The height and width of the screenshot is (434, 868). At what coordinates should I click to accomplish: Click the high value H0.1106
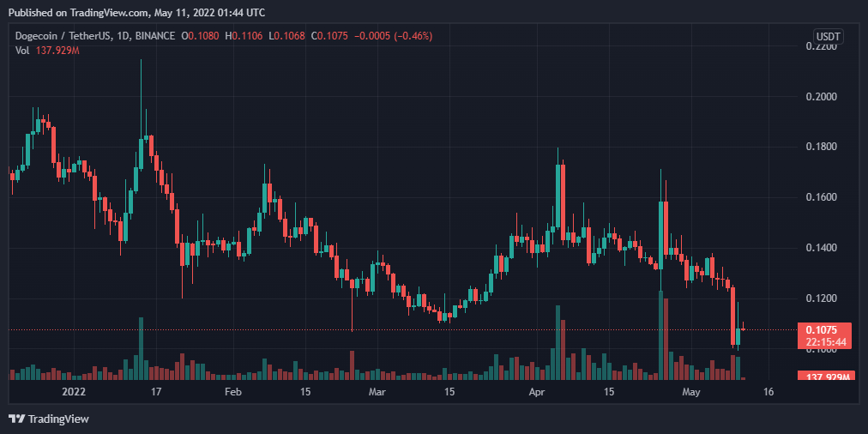(243, 36)
